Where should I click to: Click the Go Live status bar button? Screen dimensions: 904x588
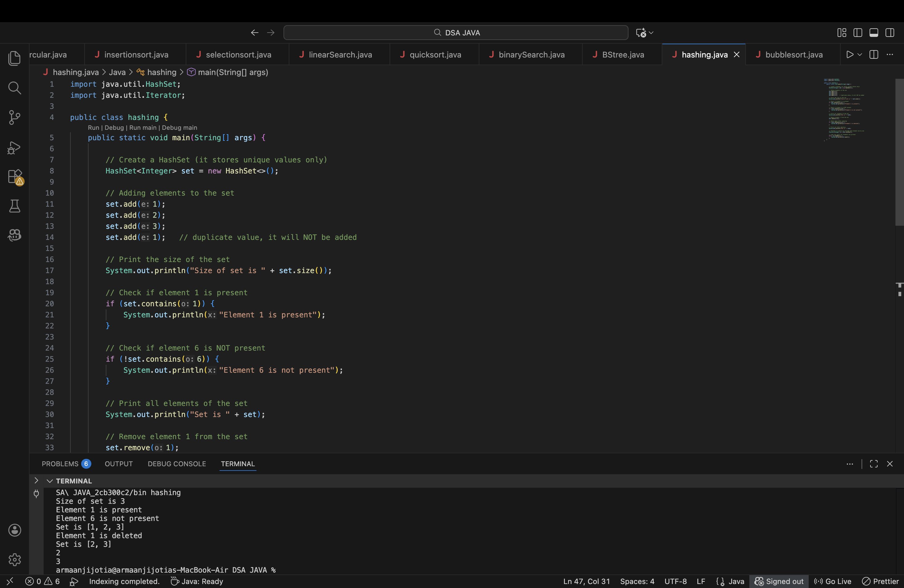833,582
